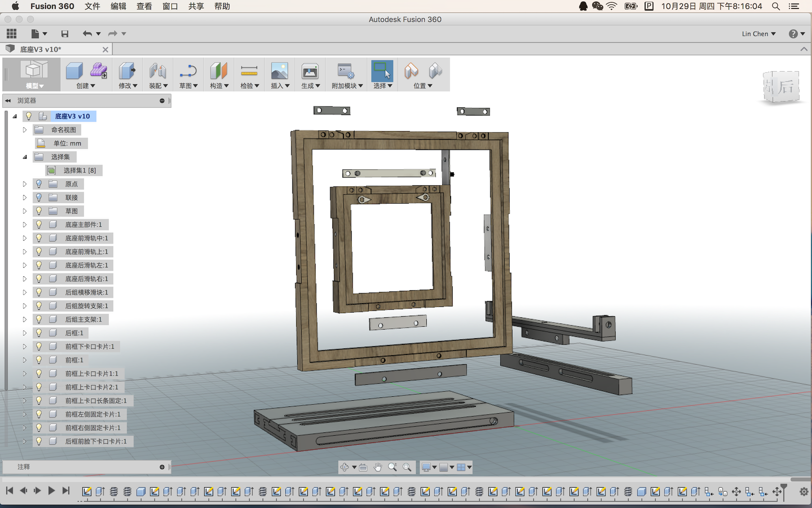Viewport: 812px width, 508px height.
Task: Click the undo arrow icon
Action: (x=87, y=34)
